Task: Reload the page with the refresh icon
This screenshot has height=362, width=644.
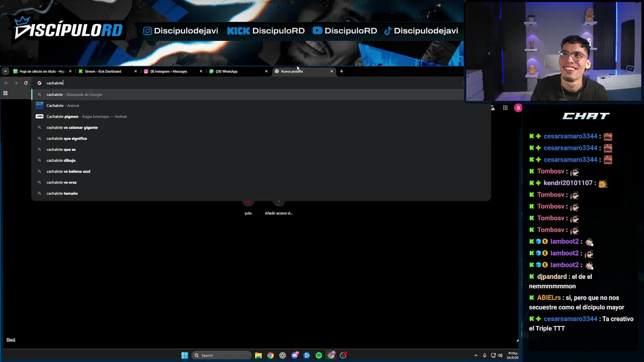Action: (26, 83)
